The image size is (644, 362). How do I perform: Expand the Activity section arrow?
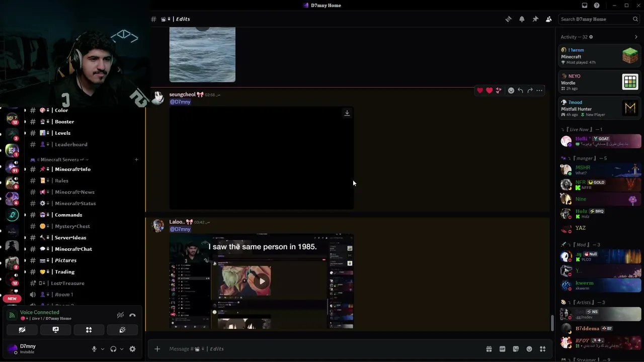636,37
